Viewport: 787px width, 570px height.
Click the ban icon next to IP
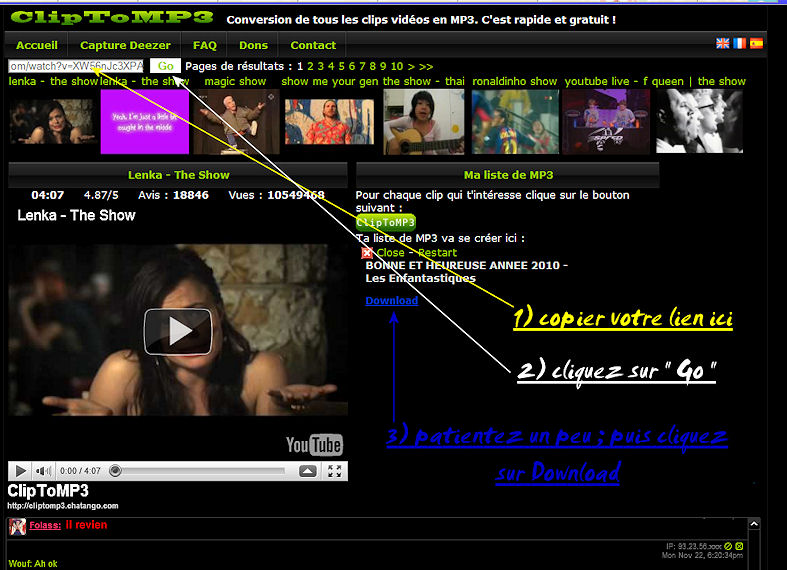[x=728, y=546]
